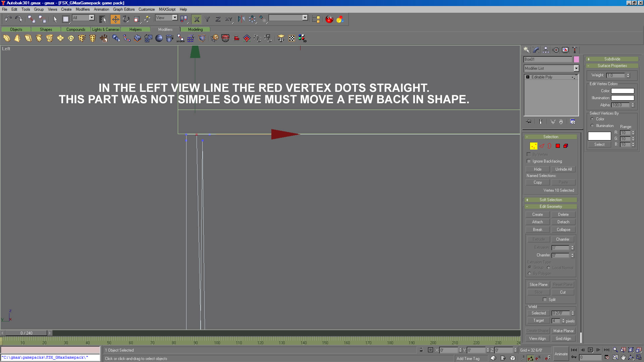This screenshot has width=644, height=362.
Task: Open the Modifier List dropdown
Action: coord(576,68)
